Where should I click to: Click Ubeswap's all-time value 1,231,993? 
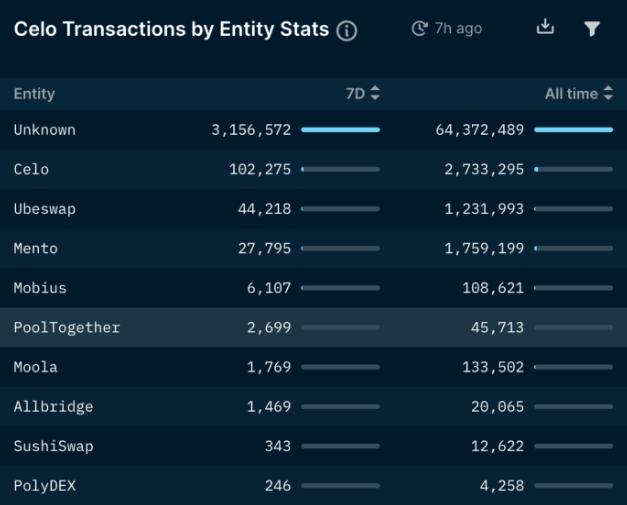pyautogui.click(x=484, y=209)
